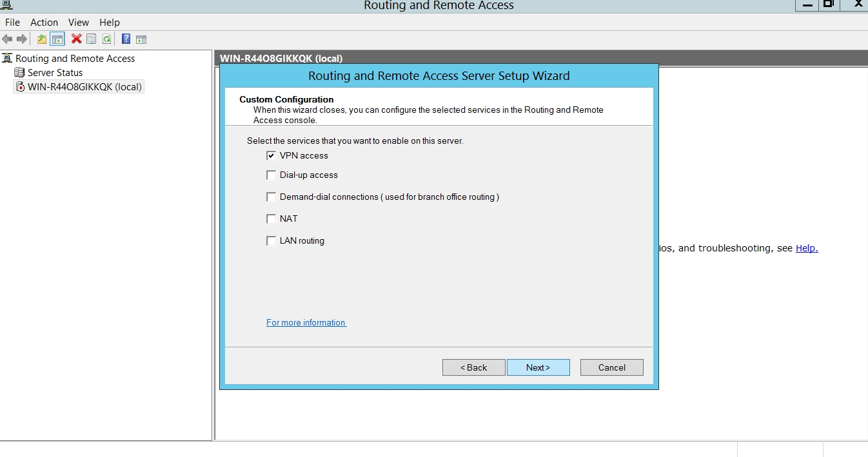This screenshot has width=868, height=457.
Task: Open the For more information link
Action: coord(306,322)
